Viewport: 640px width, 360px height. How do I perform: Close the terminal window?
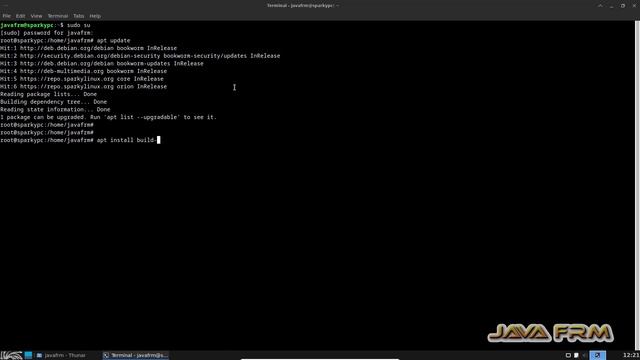(x=634, y=6)
